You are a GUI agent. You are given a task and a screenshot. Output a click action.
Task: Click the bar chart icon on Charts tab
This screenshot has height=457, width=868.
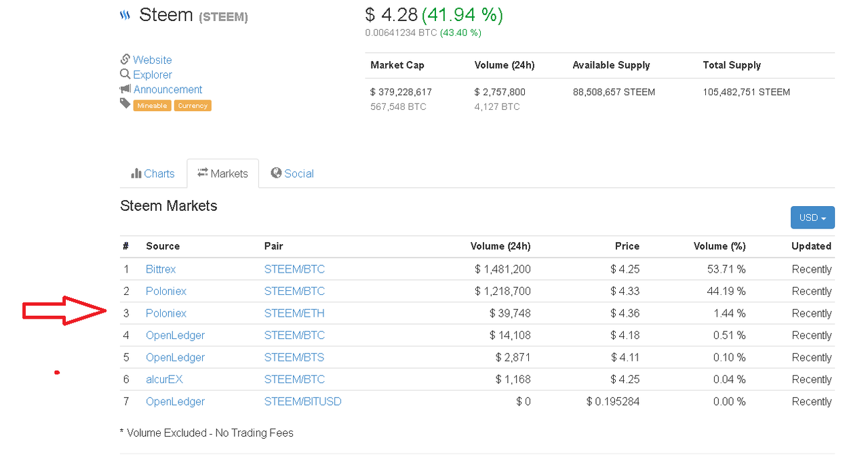click(x=136, y=173)
